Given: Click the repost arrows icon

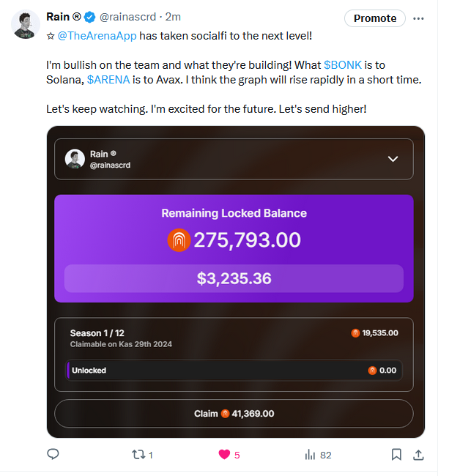Looking at the screenshot, I should pos(138,455).
